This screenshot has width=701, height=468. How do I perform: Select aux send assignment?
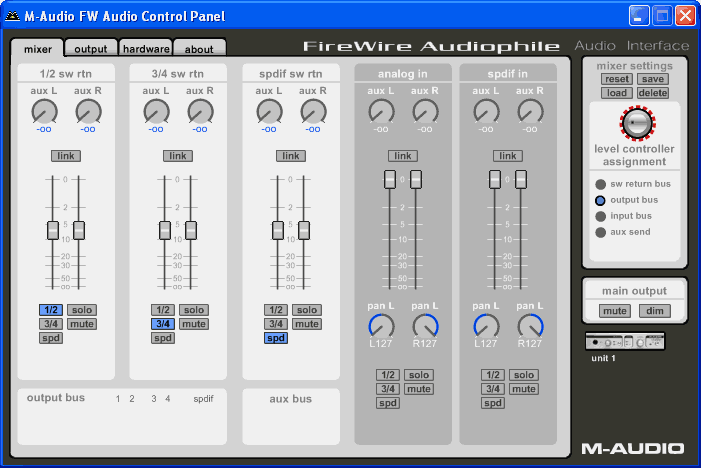pyautogui.click(x=600, y=232)
